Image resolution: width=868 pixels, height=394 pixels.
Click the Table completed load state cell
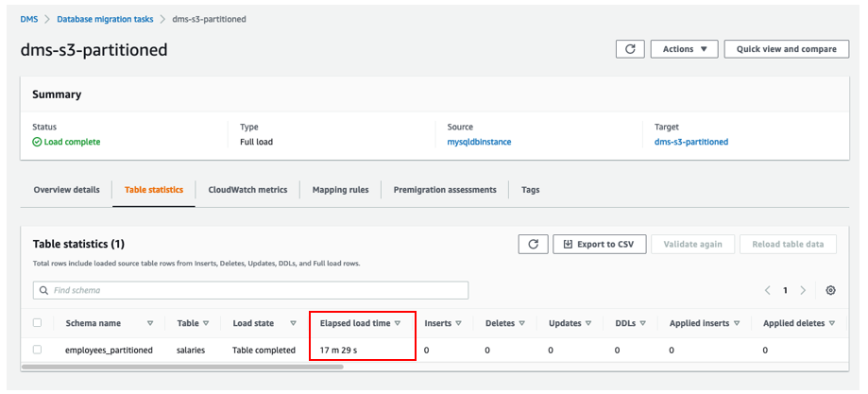point(264,351)
